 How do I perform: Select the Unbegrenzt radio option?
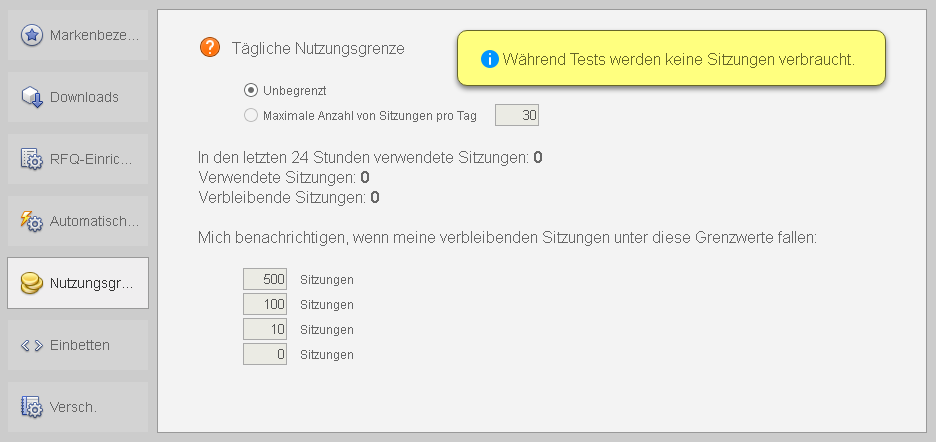pos(251,91)
